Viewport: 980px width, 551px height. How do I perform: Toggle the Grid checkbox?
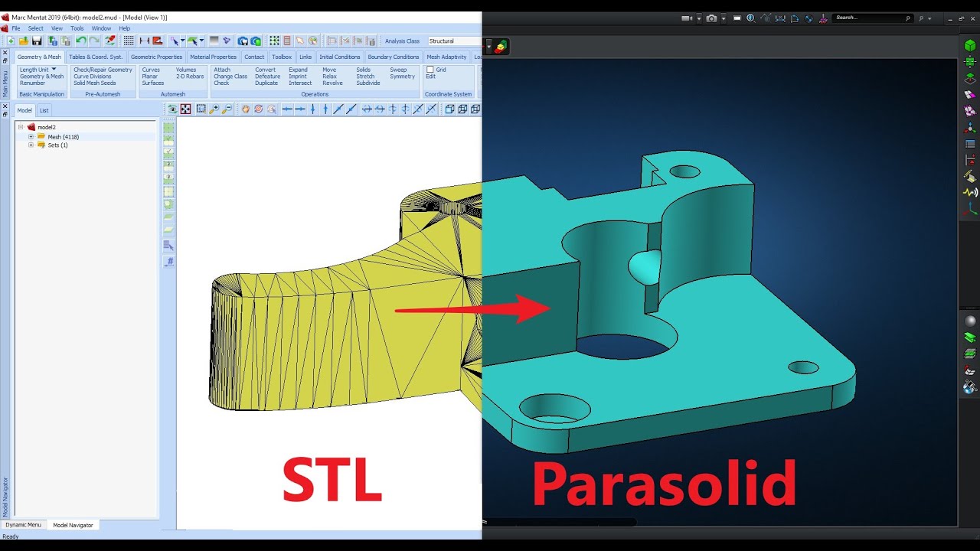(430, 70)
